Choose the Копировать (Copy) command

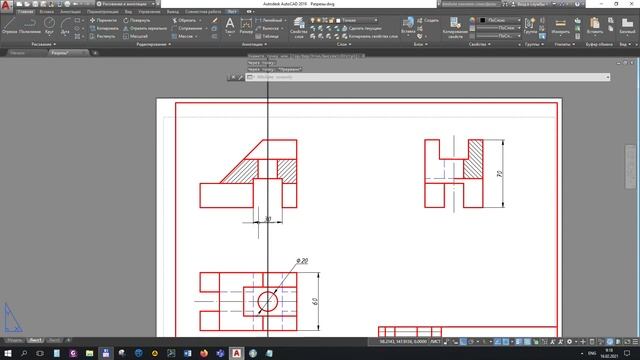104,28
